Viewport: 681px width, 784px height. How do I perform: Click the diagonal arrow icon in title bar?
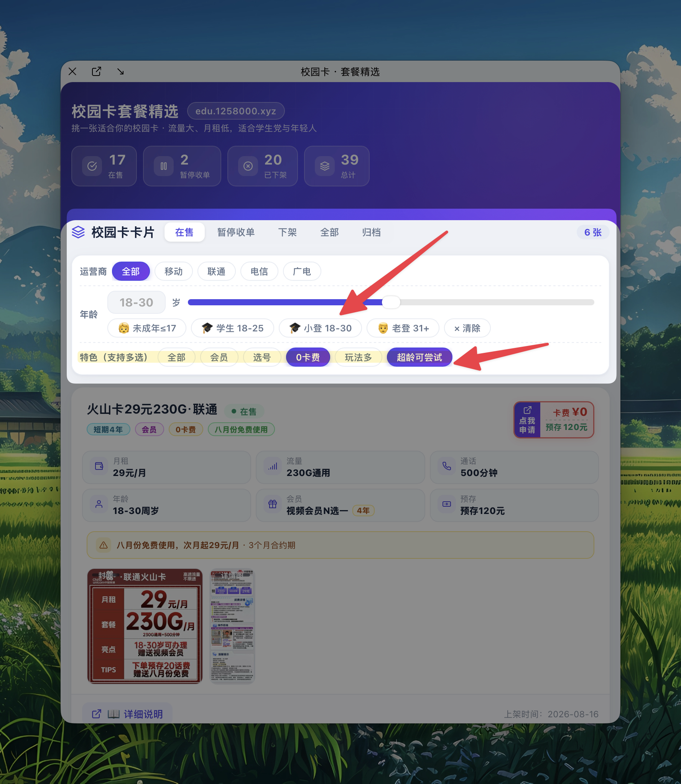click(120, 71)
